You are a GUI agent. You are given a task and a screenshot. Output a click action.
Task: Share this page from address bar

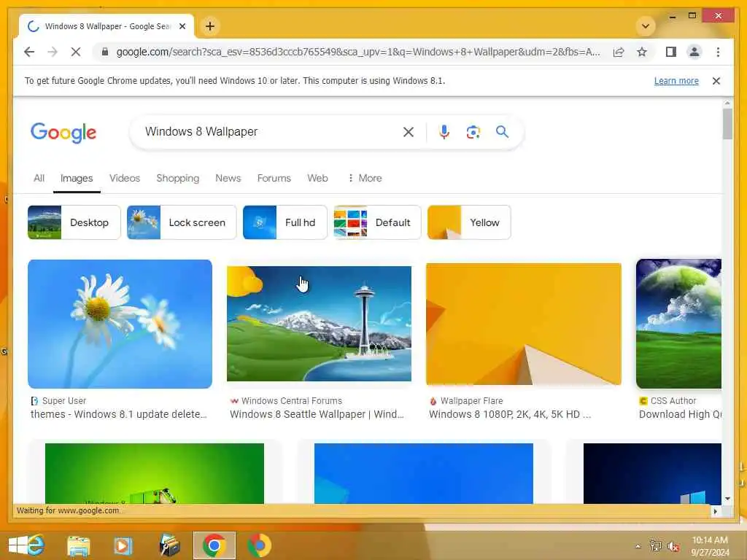tap(619, 52)
